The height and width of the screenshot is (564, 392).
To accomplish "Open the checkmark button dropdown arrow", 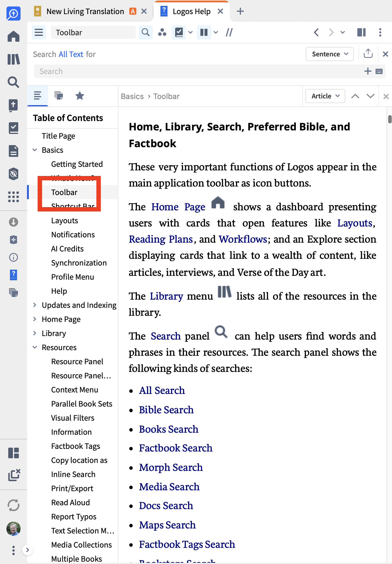I will [190, 32].
